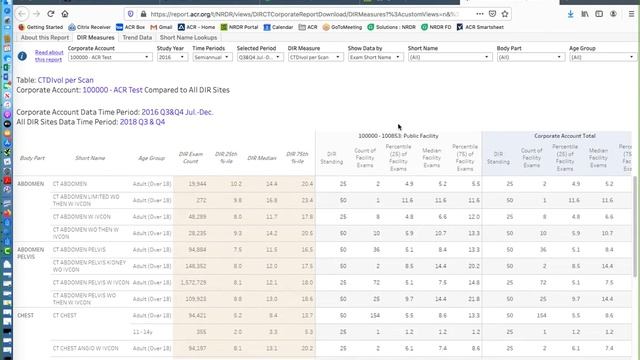Switch to the About this Report tab
The image size is (640, 360).
[44, 38]
